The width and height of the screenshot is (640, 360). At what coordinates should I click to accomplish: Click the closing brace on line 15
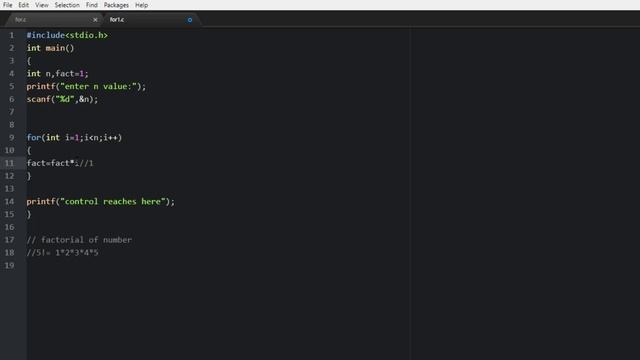[29, 214]
